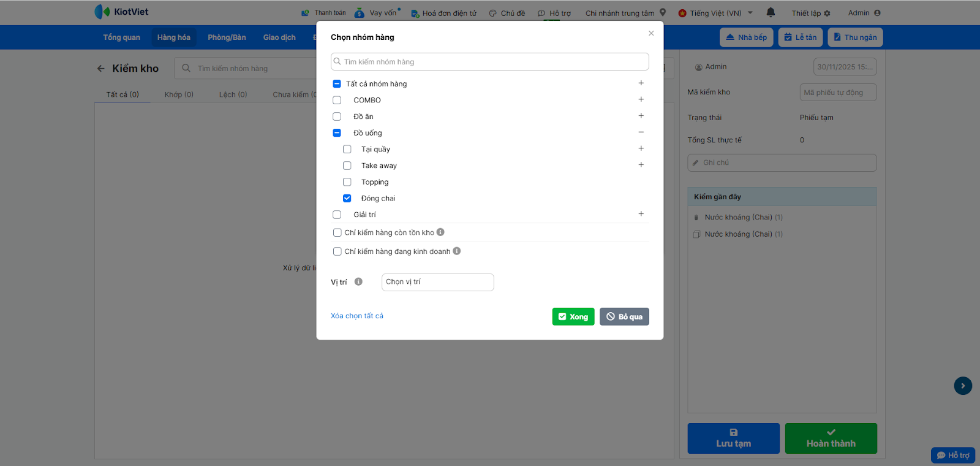Click the Bỏ qua button
980x466 pixels.
(624, 316)
